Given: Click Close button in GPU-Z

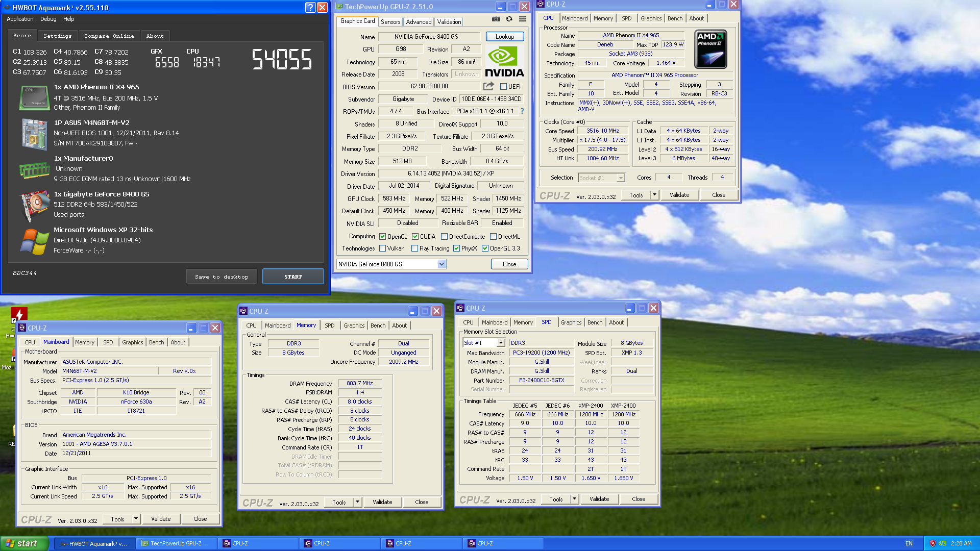Looking at the screenshot, I should pyautogui.click(x=509, y=264).
